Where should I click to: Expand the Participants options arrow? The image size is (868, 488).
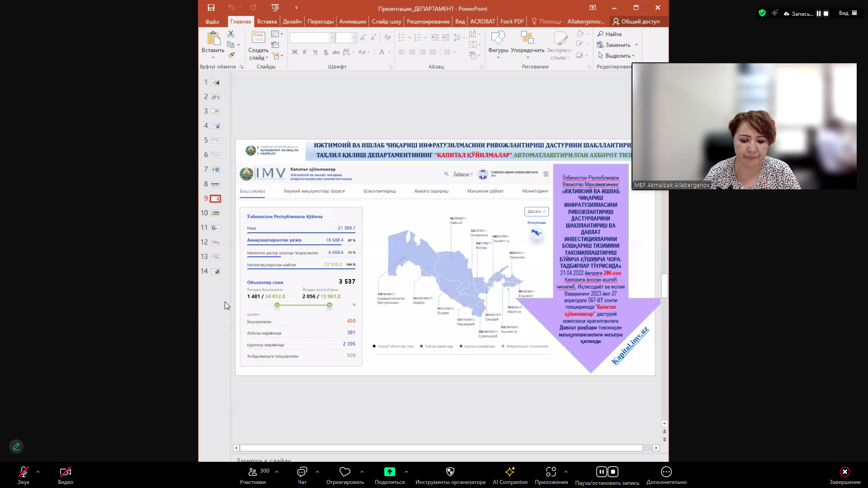click(x=277, y=472)
